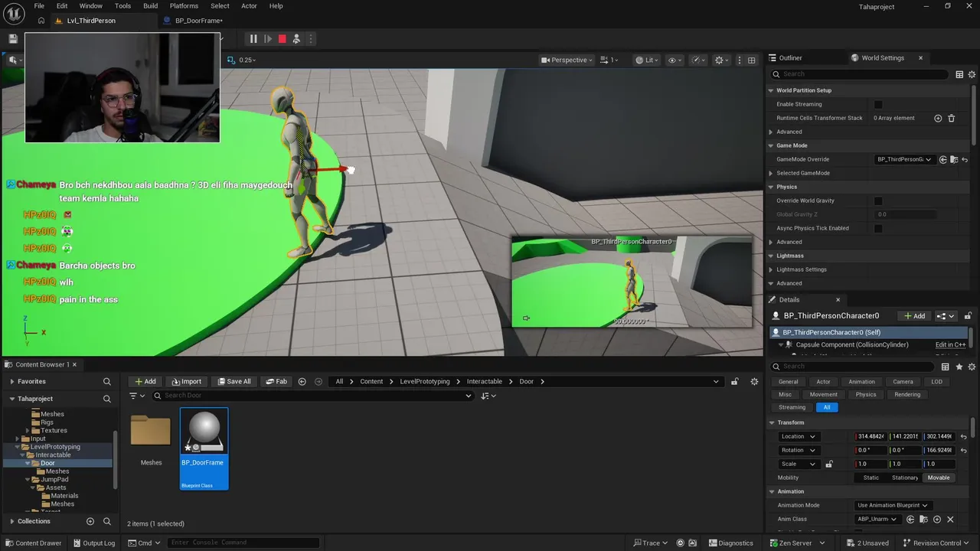Toggle Details favorites star filter
The image size is (980, 551).
pyautogui.click(x=959, y=367)
